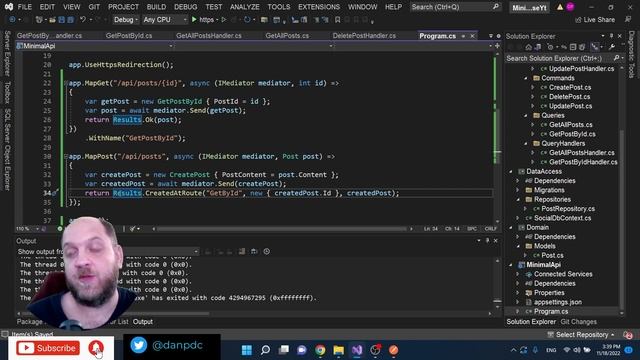Viewport: 640px width, 360px height.
Task: Click Select Repository in status bar
Action: (582, 335)
